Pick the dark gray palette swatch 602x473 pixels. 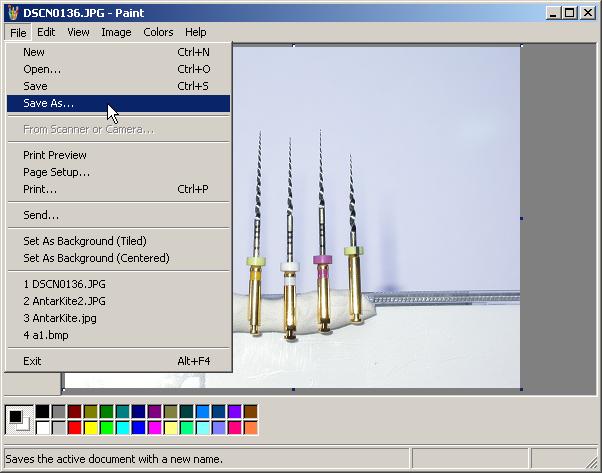point(59,412)
